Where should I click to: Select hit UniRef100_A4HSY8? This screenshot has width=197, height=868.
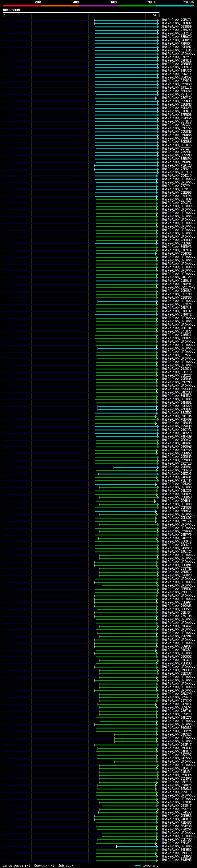coord(176,433)
